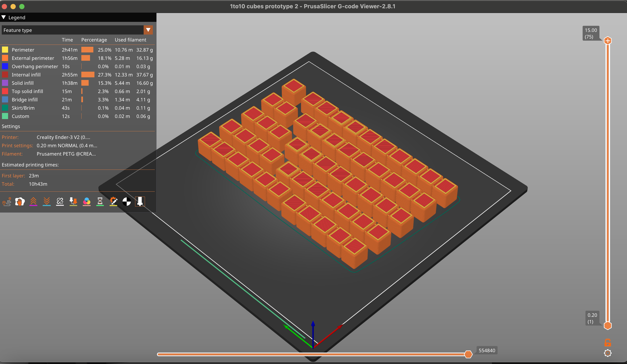Click printer name Creality Ender-3 V2
This screenshot has height=364, width=627.
click(x=63, y=137)
